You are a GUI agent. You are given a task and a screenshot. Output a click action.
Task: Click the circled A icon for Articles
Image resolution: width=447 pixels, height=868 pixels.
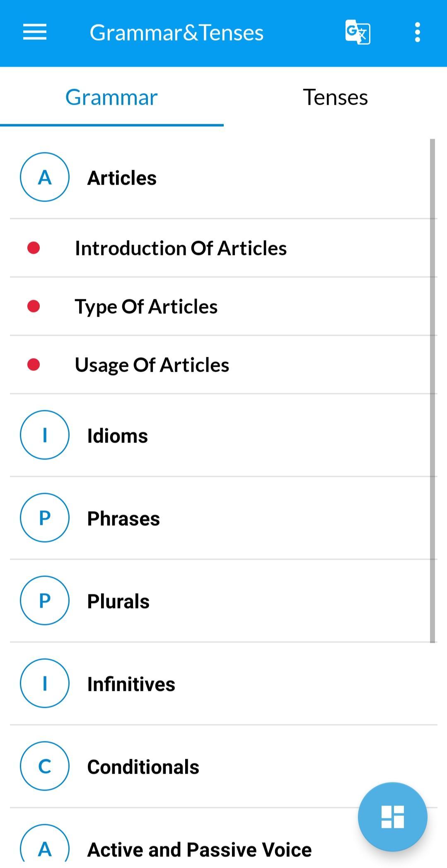pos(45,177)
